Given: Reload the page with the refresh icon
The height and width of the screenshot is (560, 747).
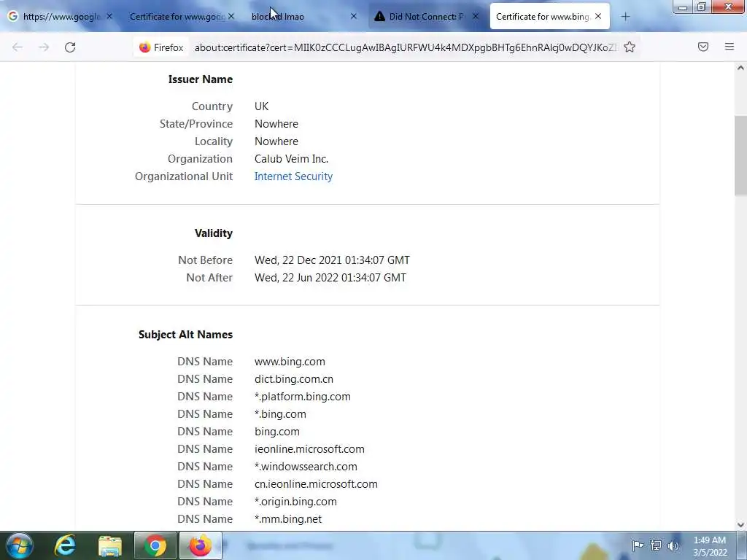Looking at the screenshot, I should coord(70,47).
